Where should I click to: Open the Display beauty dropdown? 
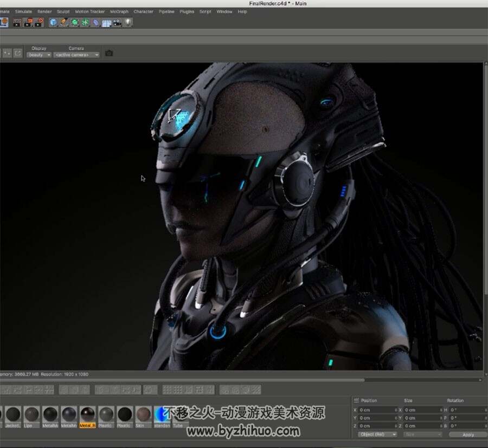tap(39, 55)
